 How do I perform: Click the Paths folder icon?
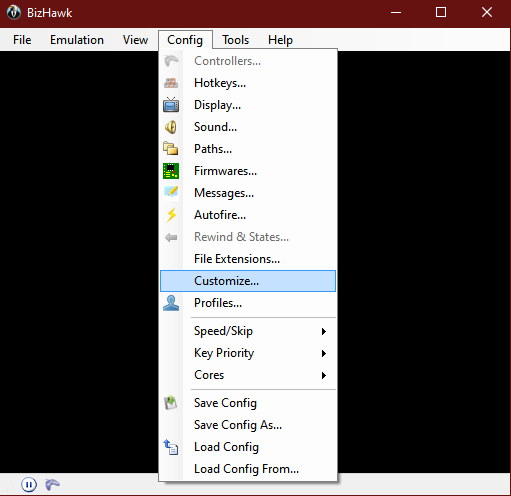pos(171,148)
